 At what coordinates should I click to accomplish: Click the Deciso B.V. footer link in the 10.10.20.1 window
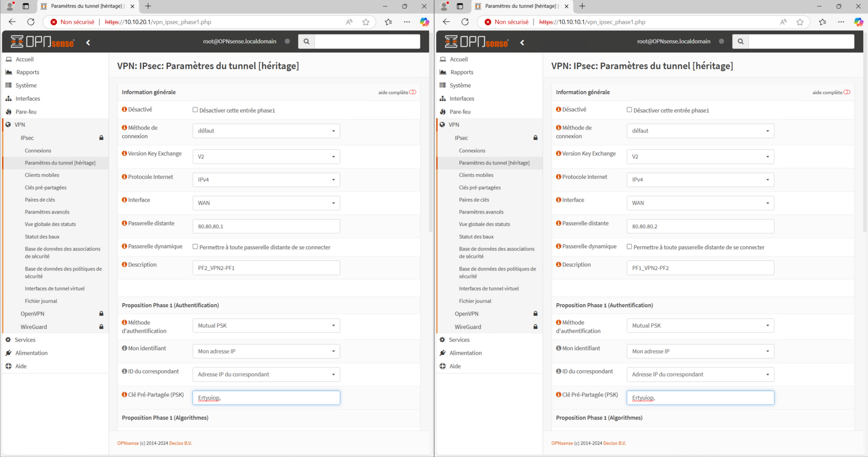(x=180, y=443)
